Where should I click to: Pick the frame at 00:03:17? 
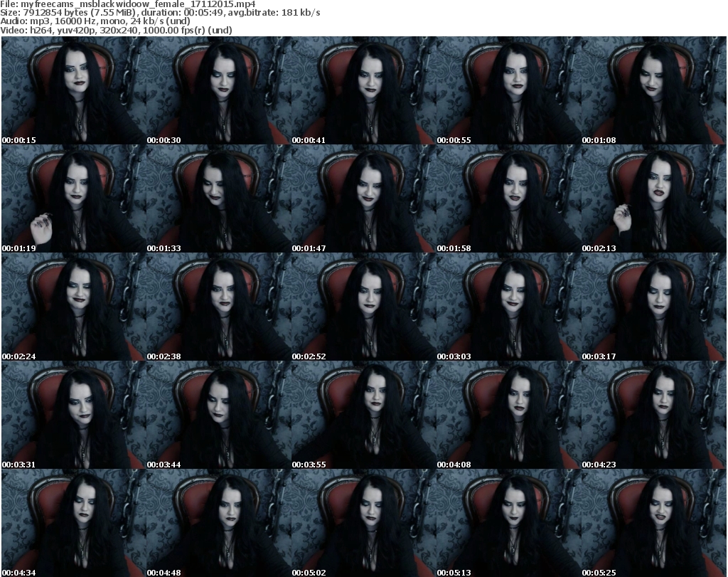tap(653, 307)
